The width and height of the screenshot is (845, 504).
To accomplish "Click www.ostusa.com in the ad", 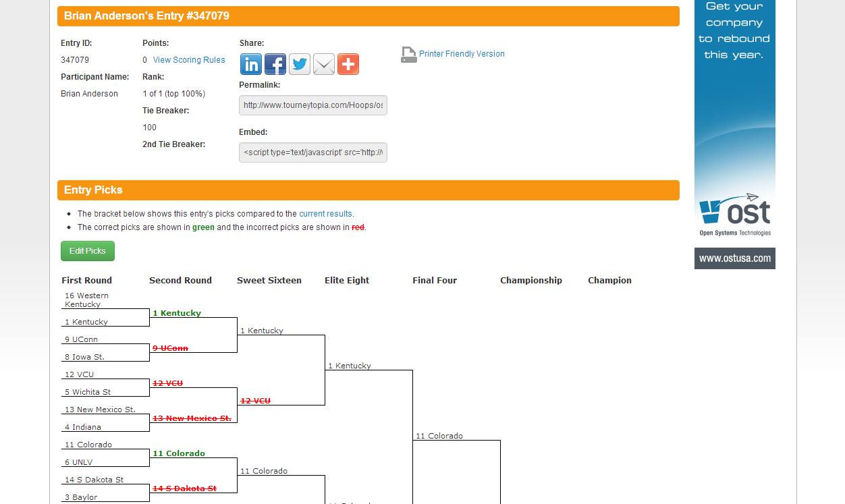I will tap(735, 258).
